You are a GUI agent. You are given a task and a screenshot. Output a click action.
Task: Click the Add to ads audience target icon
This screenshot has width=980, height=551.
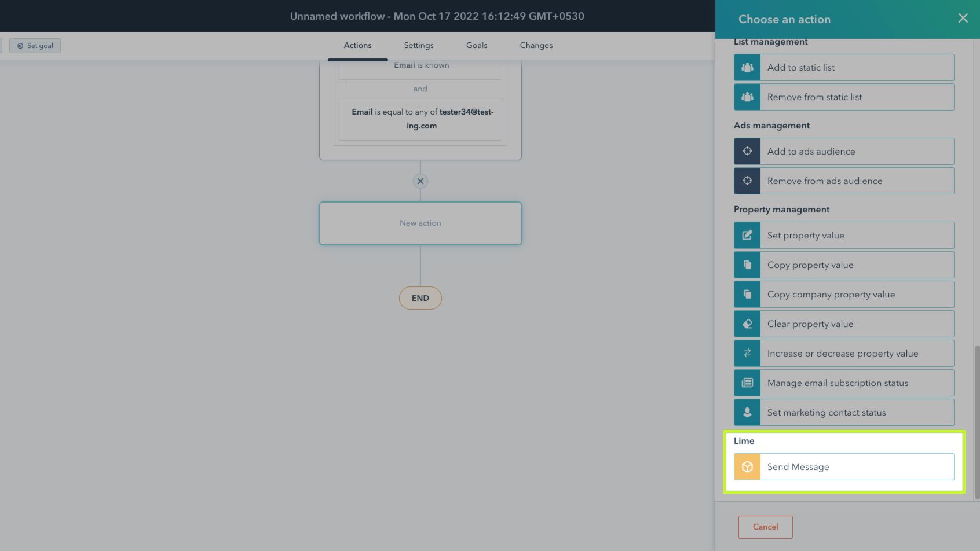click(x=747, y=151)
